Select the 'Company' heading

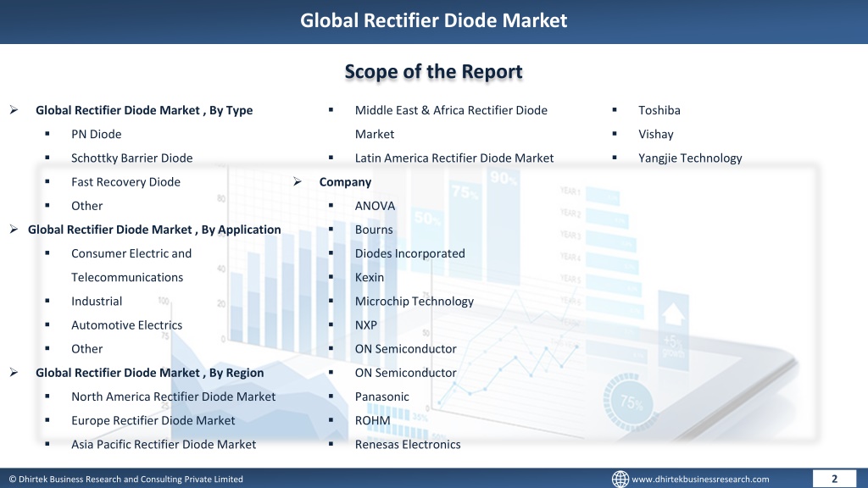pos(345,181)
